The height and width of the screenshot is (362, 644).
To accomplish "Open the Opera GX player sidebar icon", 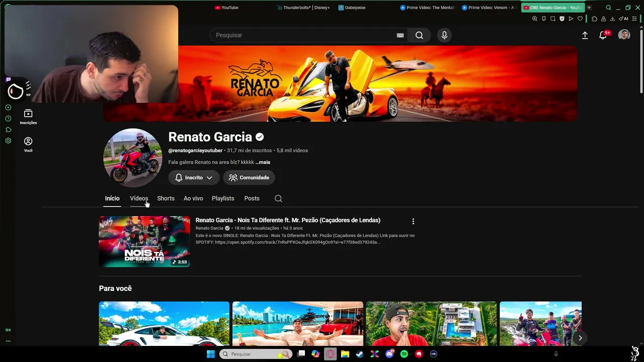I will [8, 108].
